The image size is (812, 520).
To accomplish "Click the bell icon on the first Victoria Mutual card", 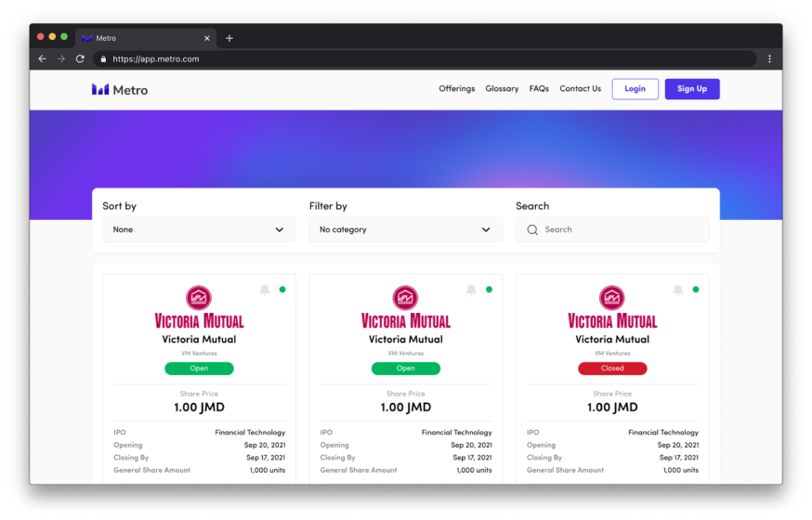I will [x=265, y=290].
